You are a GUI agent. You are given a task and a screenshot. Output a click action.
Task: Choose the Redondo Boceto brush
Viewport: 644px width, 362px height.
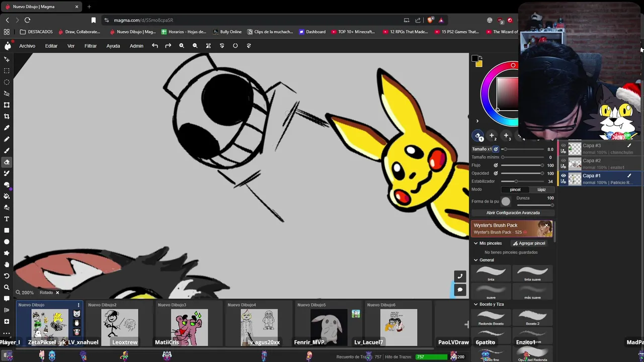click(x=491, y=318)
